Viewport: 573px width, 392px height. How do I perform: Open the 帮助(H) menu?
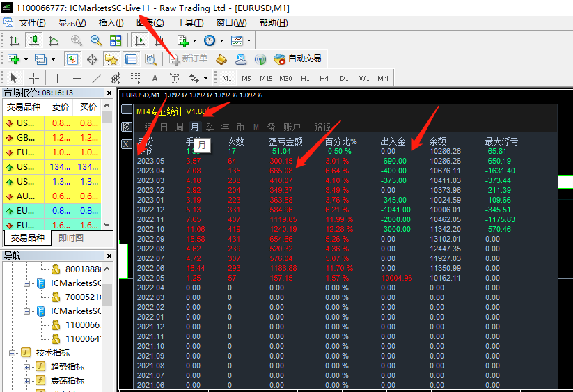[x=274, y=23]
